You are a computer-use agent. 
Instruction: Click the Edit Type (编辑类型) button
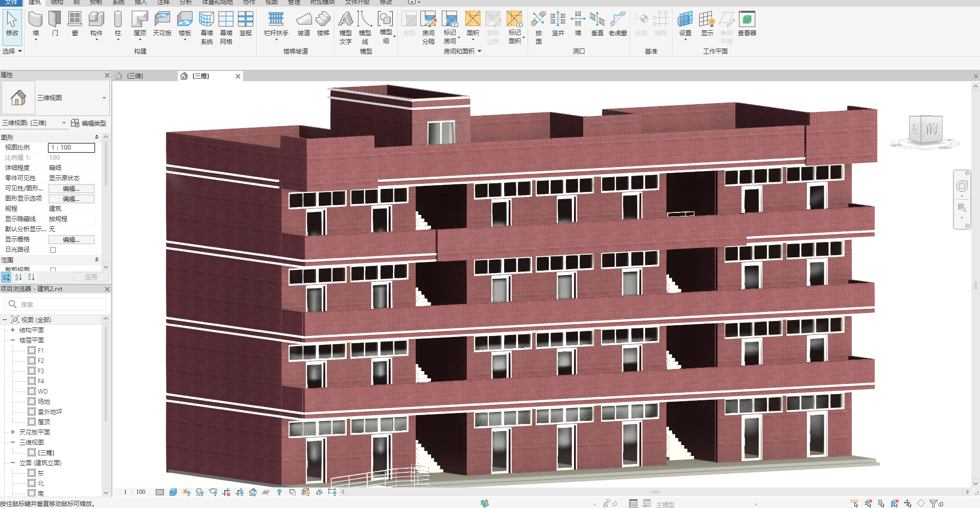[x=89, y=123]
